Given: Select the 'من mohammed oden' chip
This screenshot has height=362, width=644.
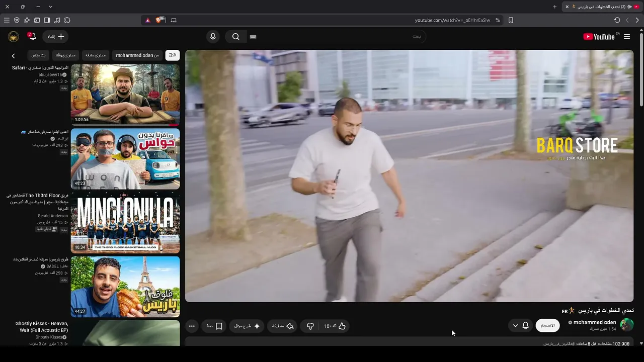Looking at the screenshot, I should point(137,55).
